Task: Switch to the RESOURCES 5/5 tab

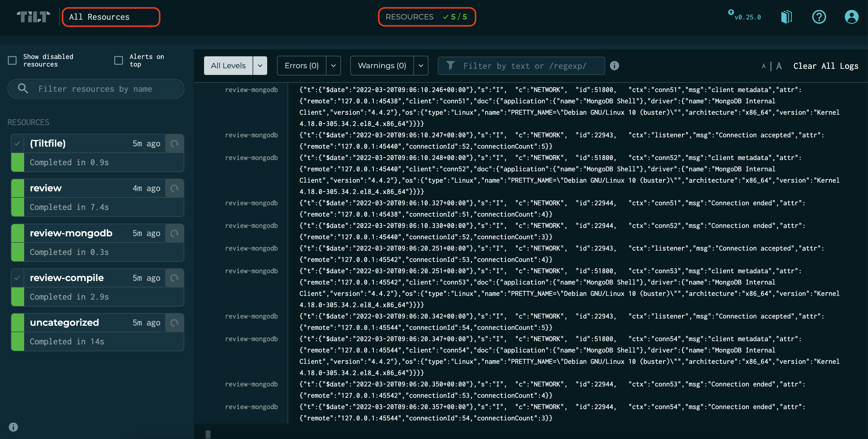Action: click(x=426, y=17)
